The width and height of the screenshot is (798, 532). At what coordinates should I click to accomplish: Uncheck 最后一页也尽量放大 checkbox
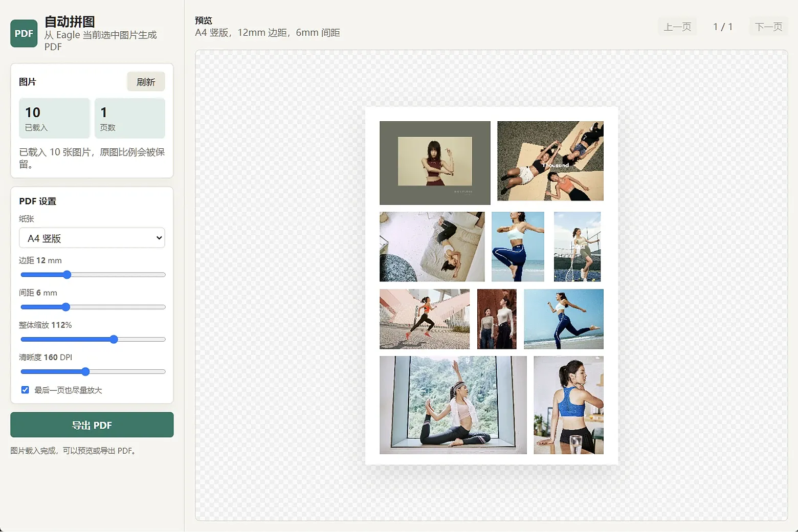pyautogui.click(x=25, y=390)
